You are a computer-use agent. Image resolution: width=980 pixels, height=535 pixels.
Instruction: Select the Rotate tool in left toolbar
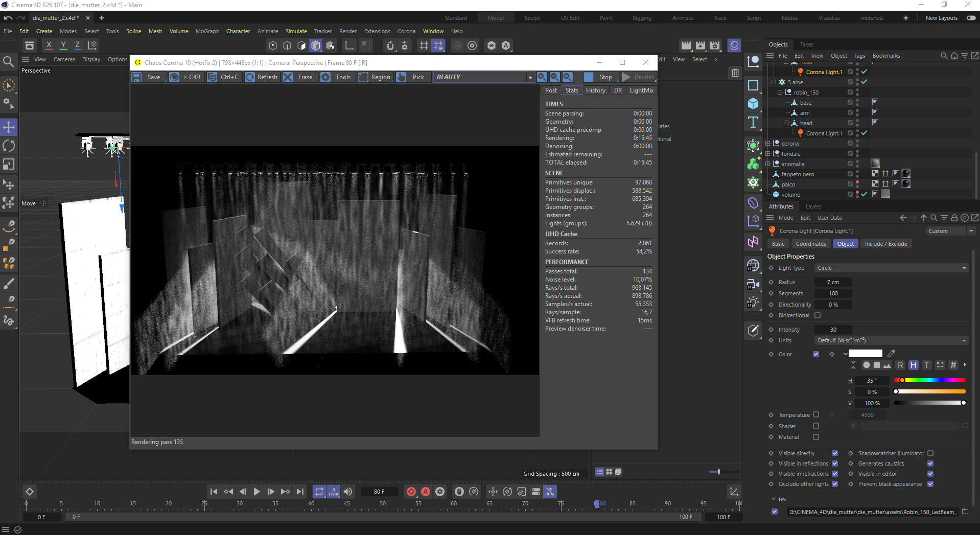click(9, 146)
